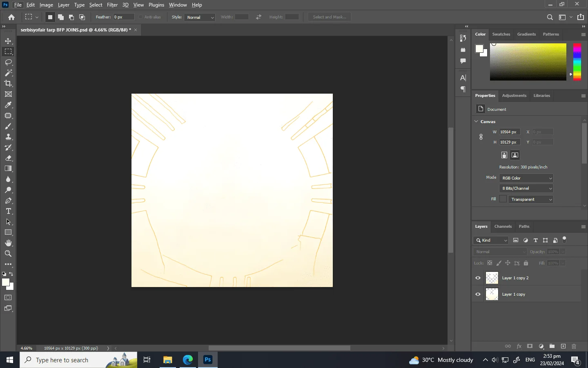
Task: Switch to the Channels tab
Action: pyautogui.click(x=503, y=227)
